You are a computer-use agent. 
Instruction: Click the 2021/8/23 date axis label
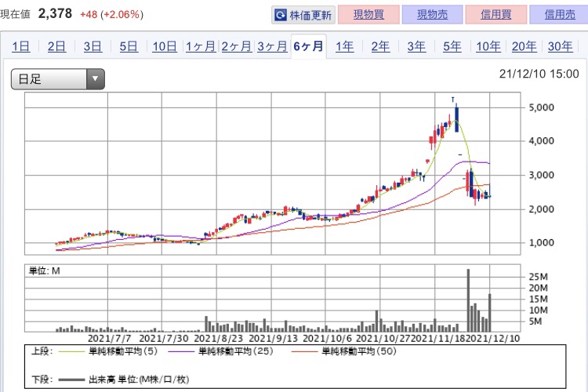coord(219,339)
